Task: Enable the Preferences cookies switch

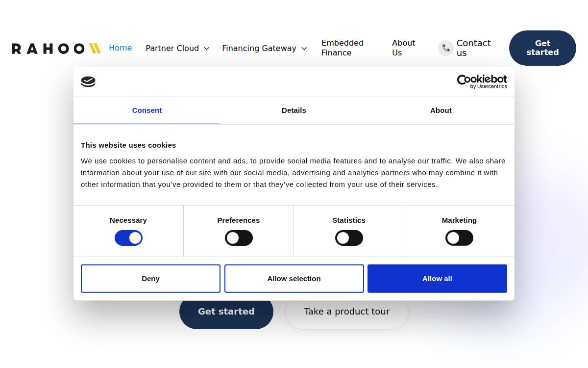Action: pyautogui.click(x=239, y=238)
